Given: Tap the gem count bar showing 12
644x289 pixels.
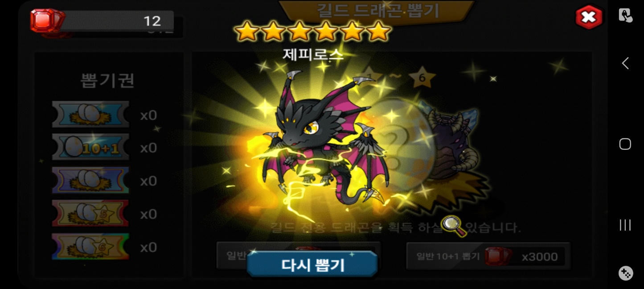Looking at the screenshot, I should 117,21.
